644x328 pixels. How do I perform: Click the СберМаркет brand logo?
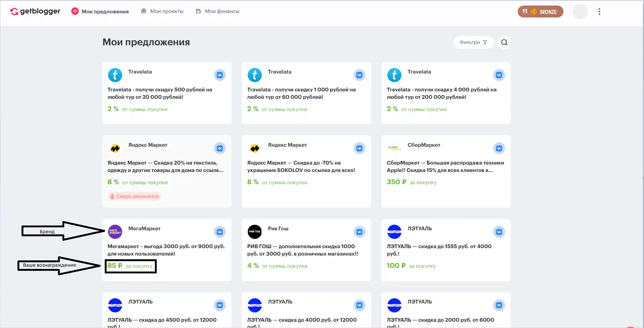click(x=394, y=148)
